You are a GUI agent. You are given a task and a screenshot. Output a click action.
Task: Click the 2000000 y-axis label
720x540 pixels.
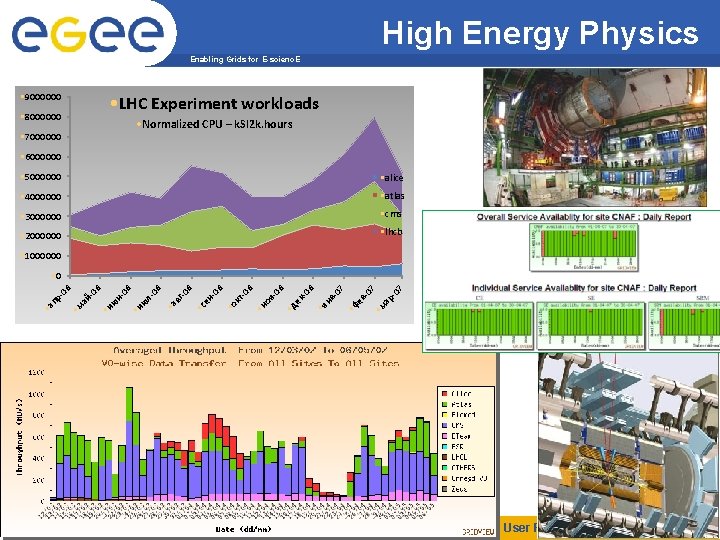coord(43,236)
